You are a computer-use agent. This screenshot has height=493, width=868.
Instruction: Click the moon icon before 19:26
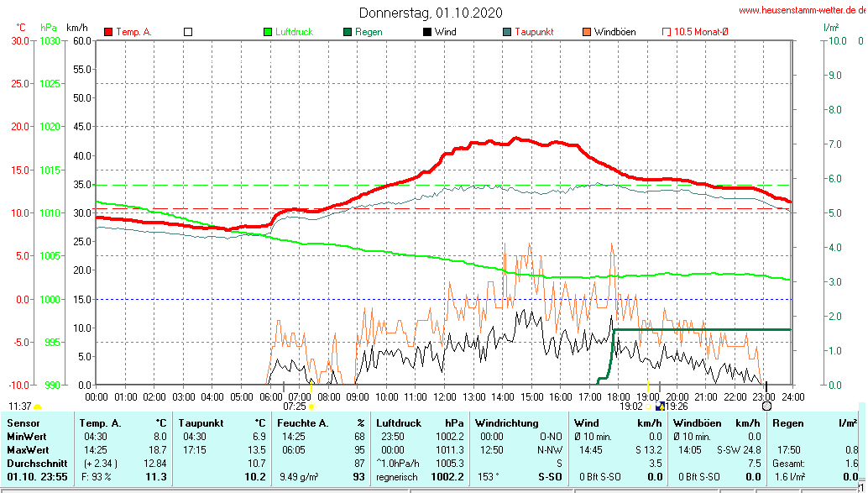point(659,406)
